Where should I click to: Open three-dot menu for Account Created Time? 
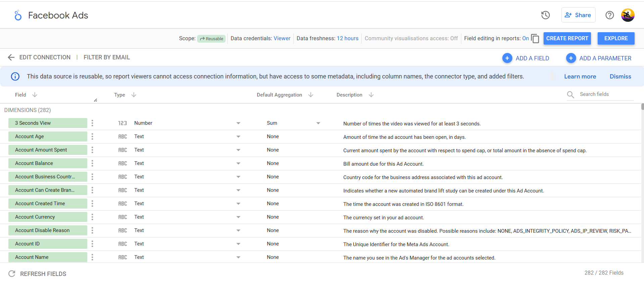(92, 204)
